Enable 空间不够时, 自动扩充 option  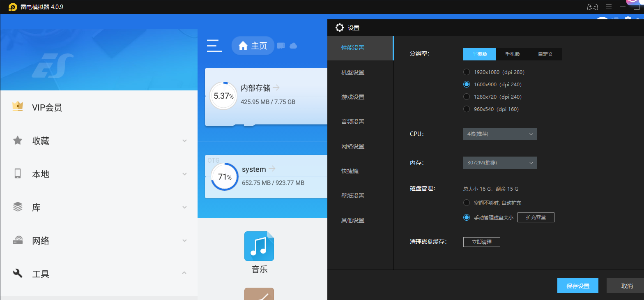467,203
